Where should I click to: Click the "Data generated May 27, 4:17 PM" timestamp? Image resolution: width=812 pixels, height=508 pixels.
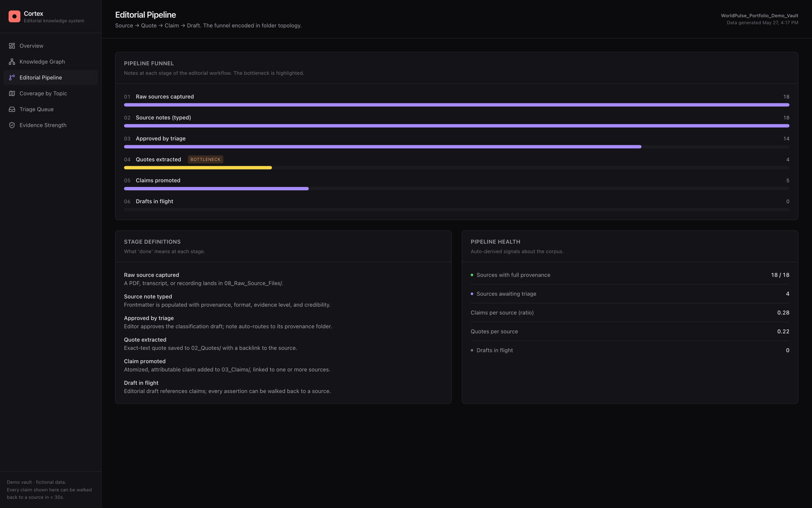tap(763, 23)
